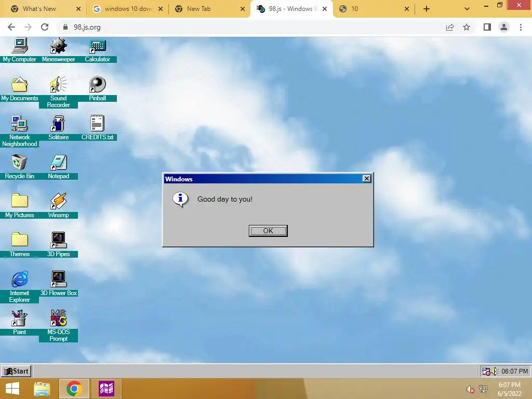Select the Sound Recorder icon
Viewport: 532px width, 399px height.
point(58,92)
